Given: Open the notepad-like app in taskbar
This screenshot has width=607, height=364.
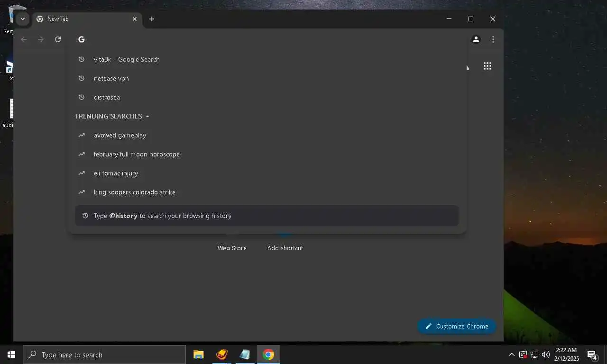Looking at the screenshot, I should pos(245,355).
